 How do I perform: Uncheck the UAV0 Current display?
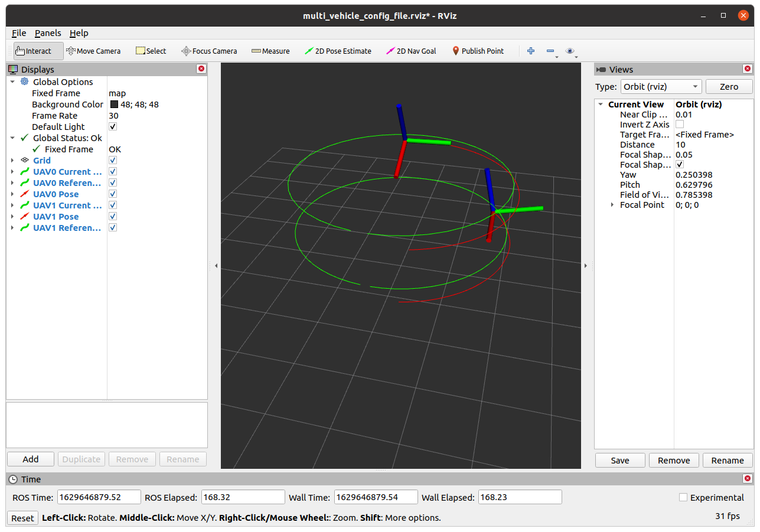point(113,171)
